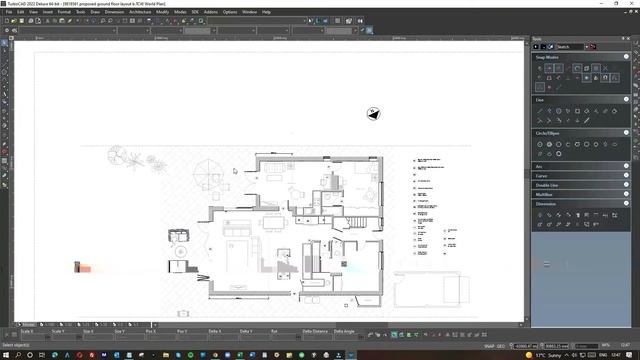Click the Scale X input field

pyautogui.click(x=33, y=337)
